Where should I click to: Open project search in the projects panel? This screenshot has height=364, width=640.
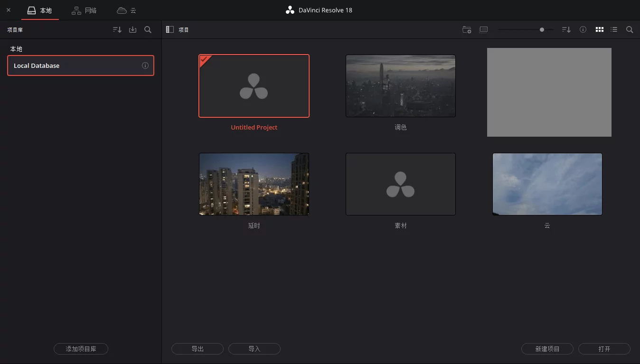pos(630,29)
